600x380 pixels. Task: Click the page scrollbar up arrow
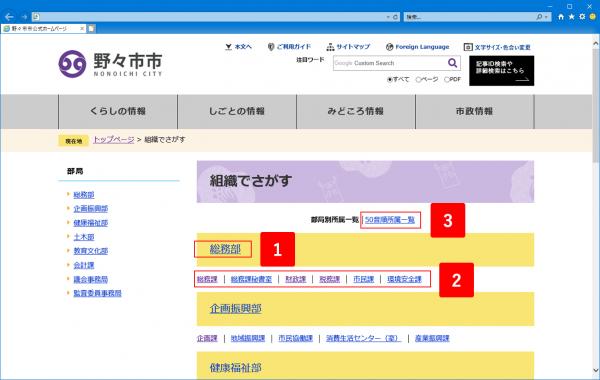click(x=596, y=43)
